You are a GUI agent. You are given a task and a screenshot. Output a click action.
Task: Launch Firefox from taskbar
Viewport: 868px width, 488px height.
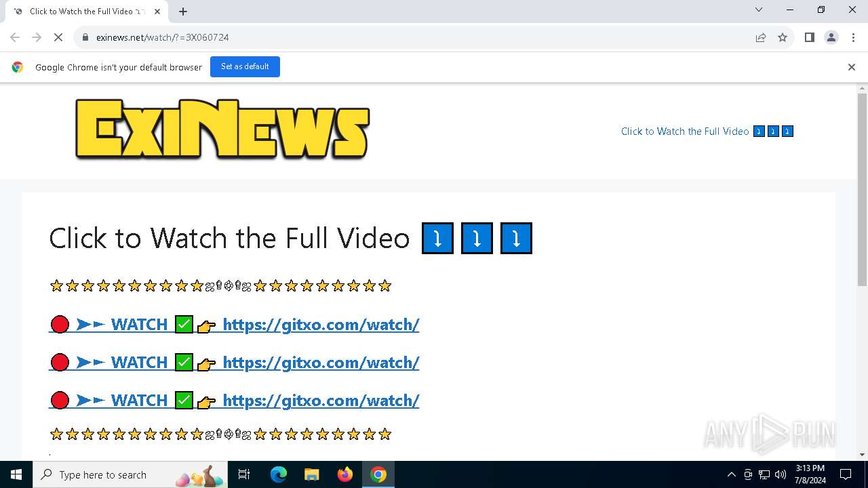coord(345,474)
